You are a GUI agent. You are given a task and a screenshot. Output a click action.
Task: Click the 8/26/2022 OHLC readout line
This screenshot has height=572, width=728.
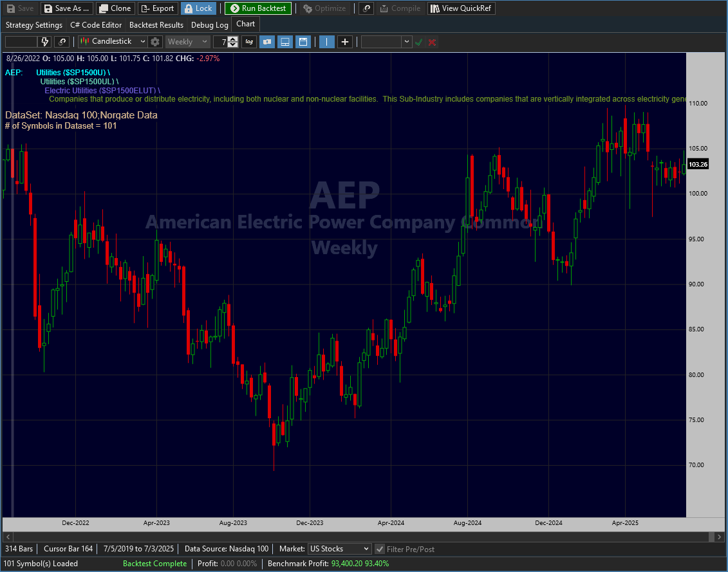tap(113, 59)
